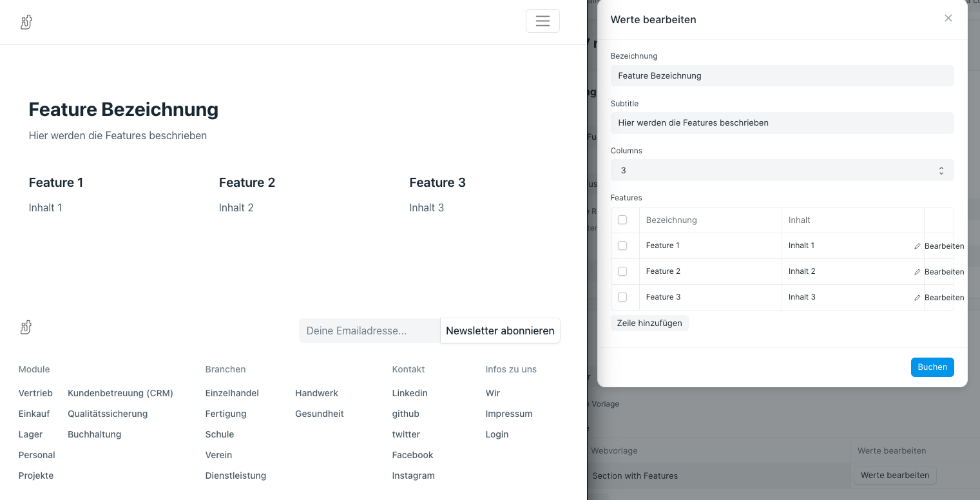This screenshot has width=980, height=500.
Task: Open the Kundenbetreuung (CRM) link
Action: [120, 393]
